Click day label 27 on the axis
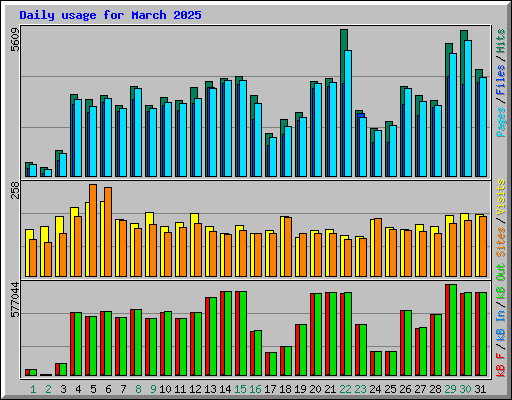The width and height of the screenshot is (512, 400). point(420,389)
